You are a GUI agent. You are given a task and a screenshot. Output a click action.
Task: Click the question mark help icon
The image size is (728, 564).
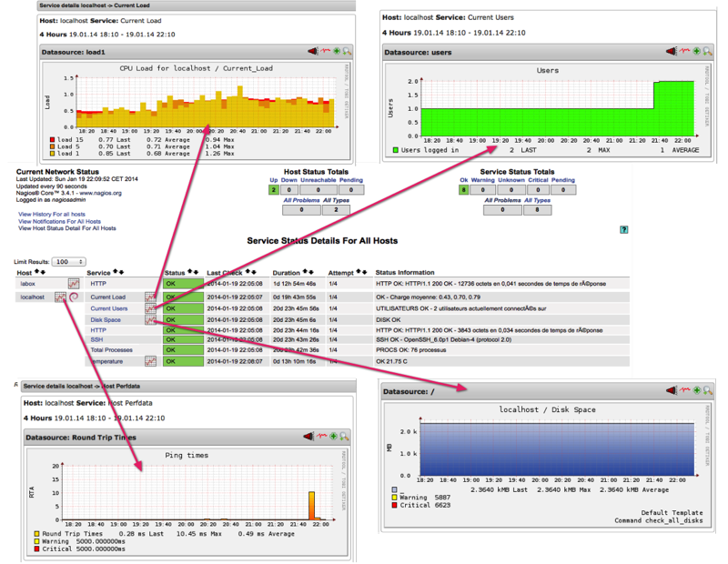(623, 230)
